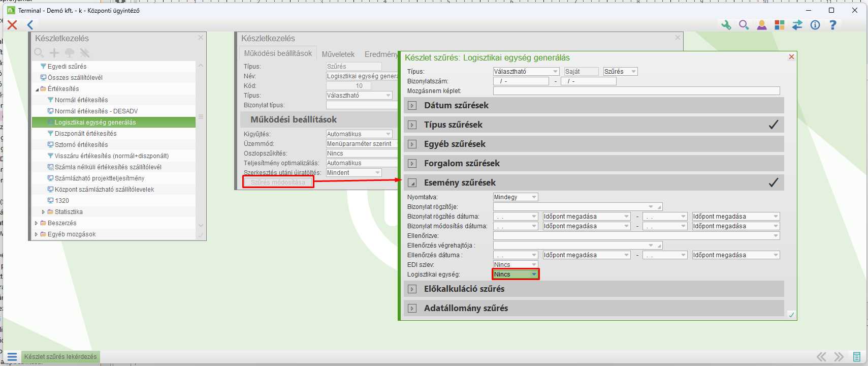Open the green wrench settings tool
The height and width of the screenshot is (366, 868).
[726, 25]
